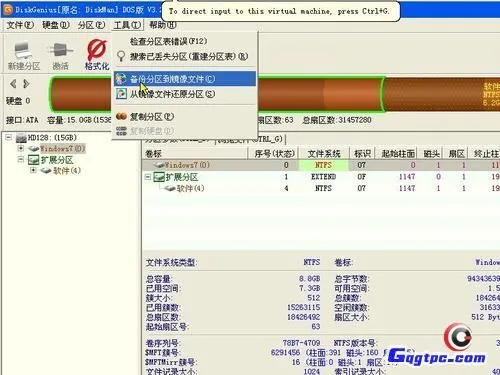
Task: Select 搜索已丢失分区(重建分区表) entry
Action: [189, 56]
